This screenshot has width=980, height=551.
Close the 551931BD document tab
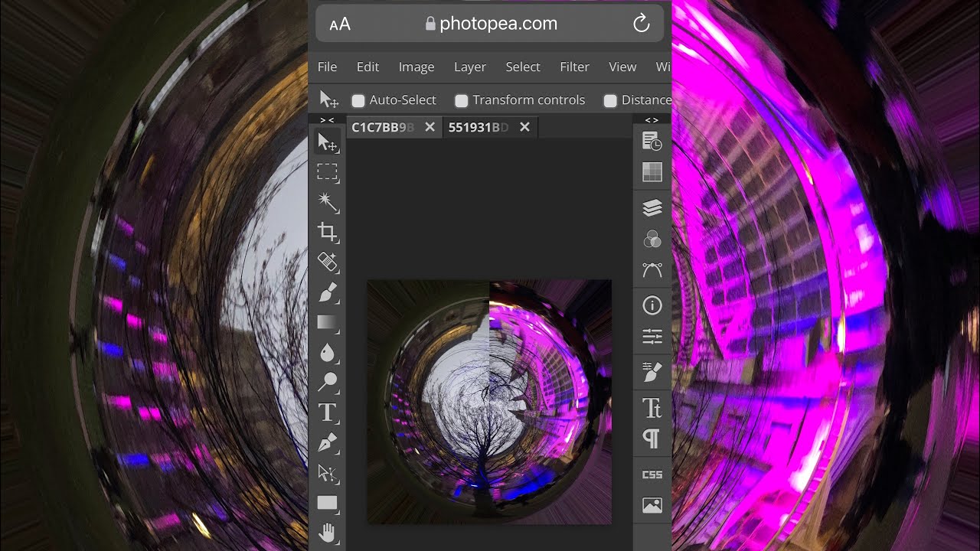coord(524,127)
